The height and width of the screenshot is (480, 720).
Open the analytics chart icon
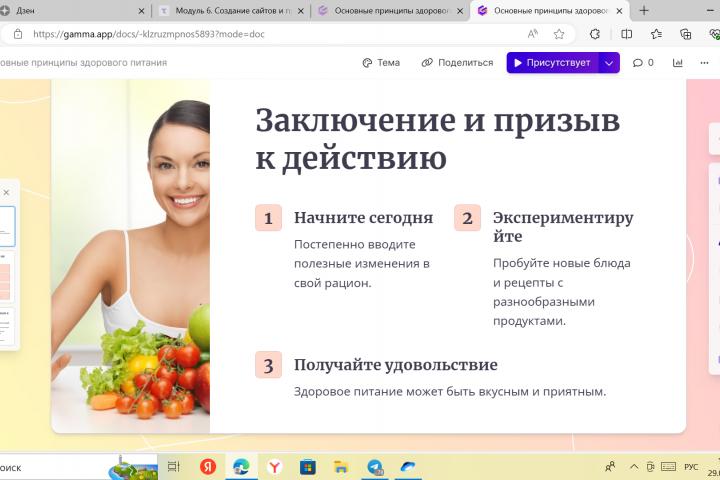click(678, 63)
